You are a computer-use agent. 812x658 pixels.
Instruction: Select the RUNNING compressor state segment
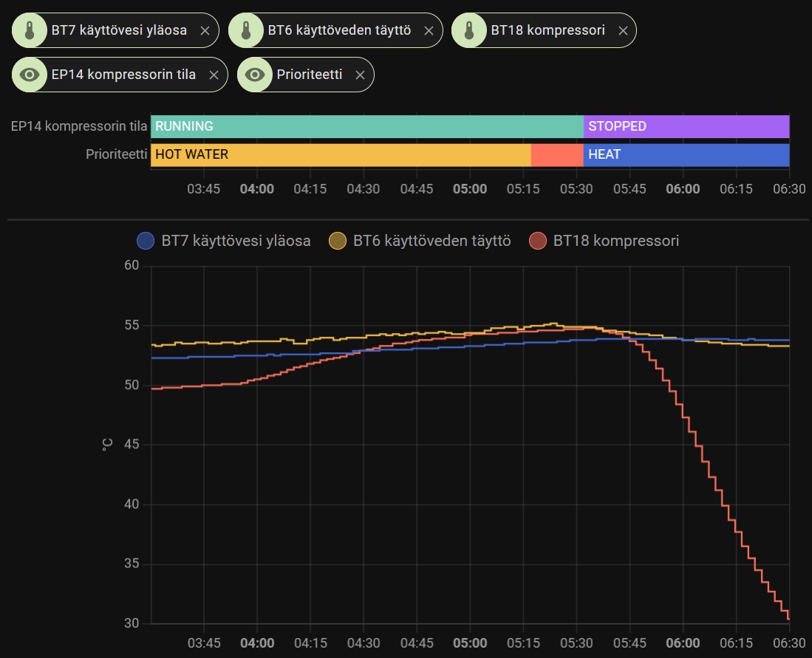pyautogui.click(x=366, y=126)
